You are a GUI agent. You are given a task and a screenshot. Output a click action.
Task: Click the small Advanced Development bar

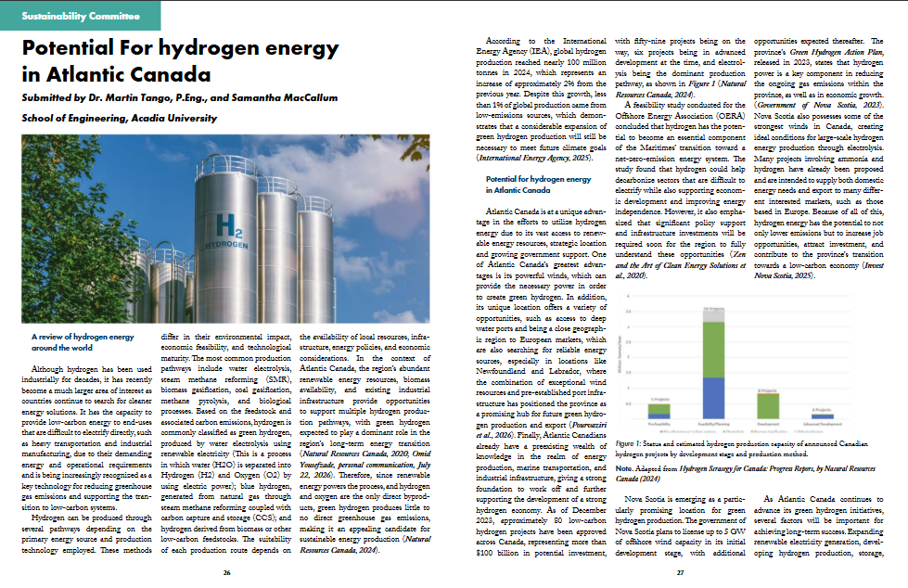(x=823, y=415)
